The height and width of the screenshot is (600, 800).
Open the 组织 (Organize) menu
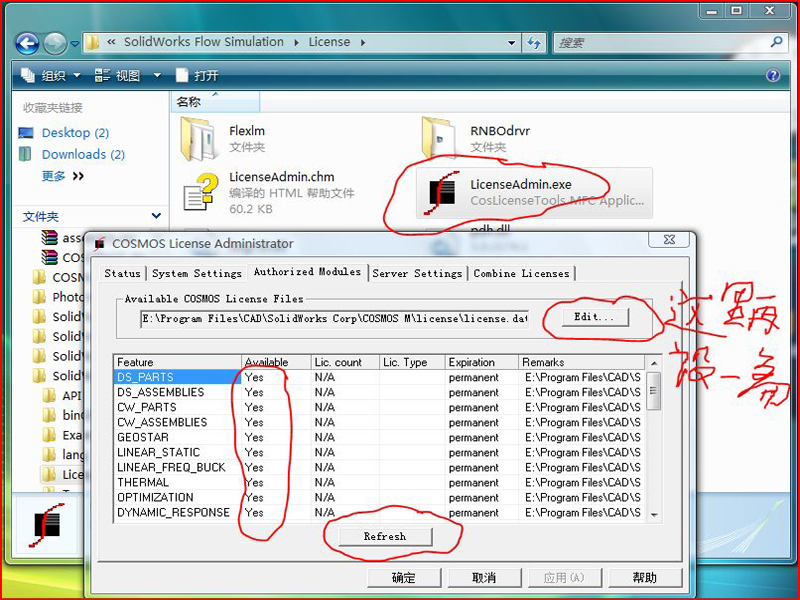[51, 76]
